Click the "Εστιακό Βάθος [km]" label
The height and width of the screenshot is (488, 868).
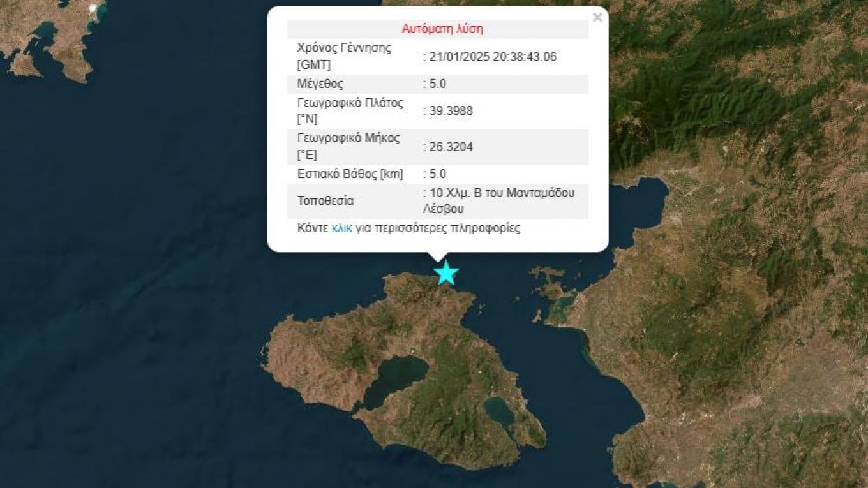coord(350,174)
